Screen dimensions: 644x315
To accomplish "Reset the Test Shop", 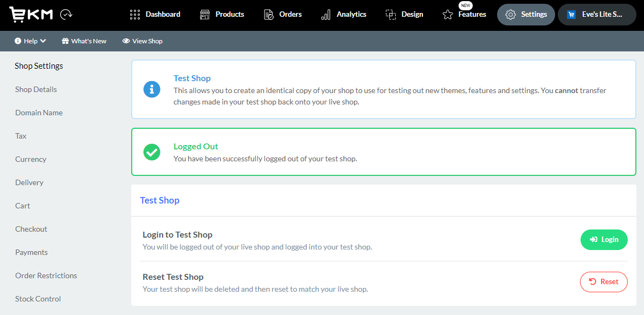I will [x=603, y=281].
